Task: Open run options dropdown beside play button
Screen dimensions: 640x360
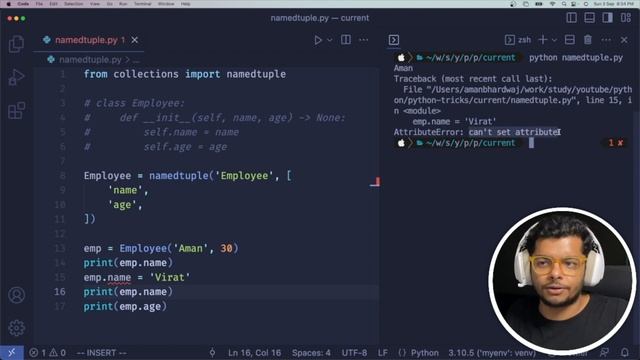Action: (x=330, y=40)
